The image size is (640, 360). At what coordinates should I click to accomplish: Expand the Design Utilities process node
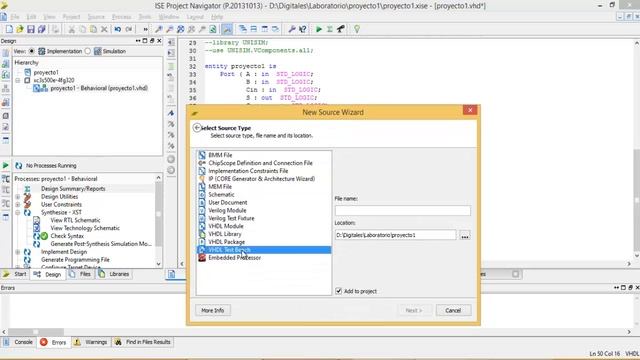click(18, 197)
